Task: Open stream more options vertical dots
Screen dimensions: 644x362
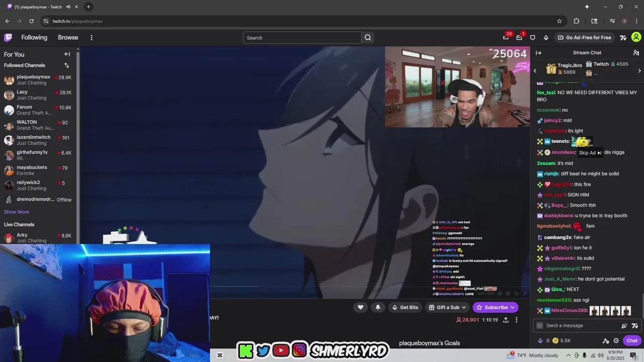Action: pos(516,320)
